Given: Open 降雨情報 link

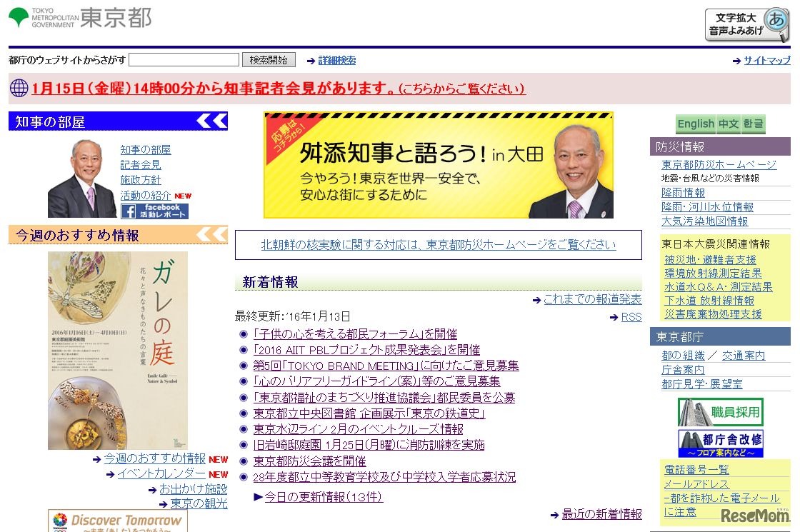Looking at the screenshot, I should pos(683,192).
